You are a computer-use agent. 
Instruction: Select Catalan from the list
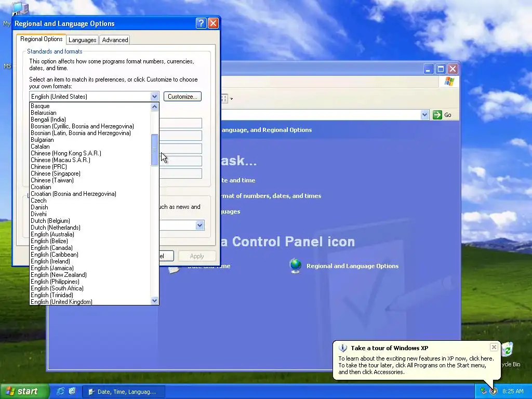coord(90,147)
